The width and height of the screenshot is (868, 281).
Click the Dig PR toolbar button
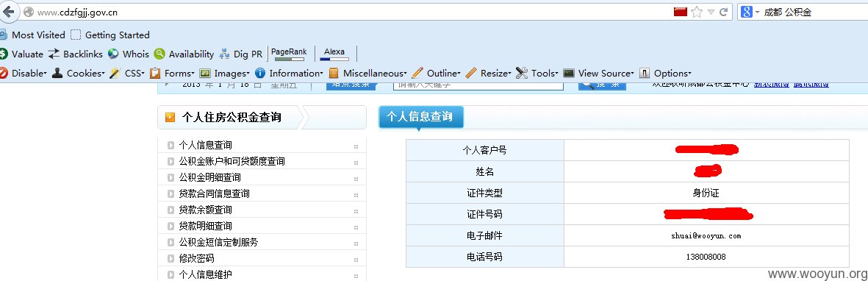(x=241, y=54)
